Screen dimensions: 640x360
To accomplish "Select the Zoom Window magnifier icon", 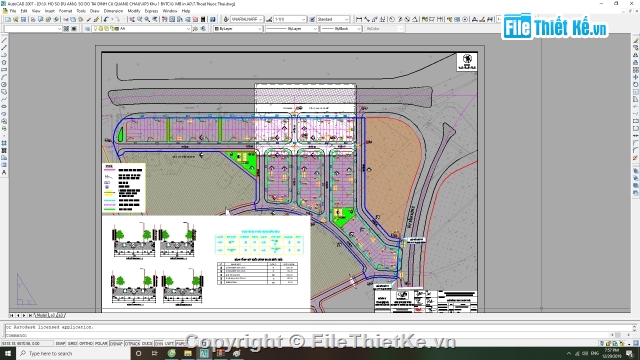I will pos(147,19).
